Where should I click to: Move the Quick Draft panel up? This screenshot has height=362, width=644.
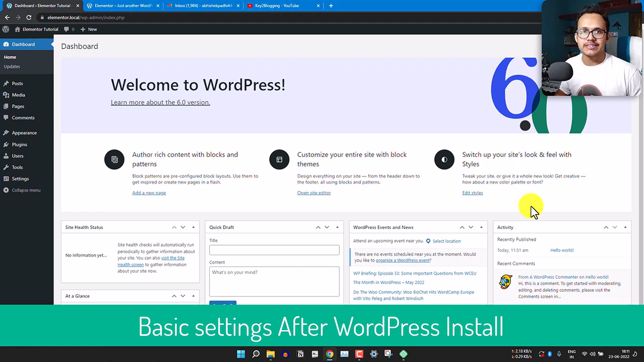click(318, 227)
